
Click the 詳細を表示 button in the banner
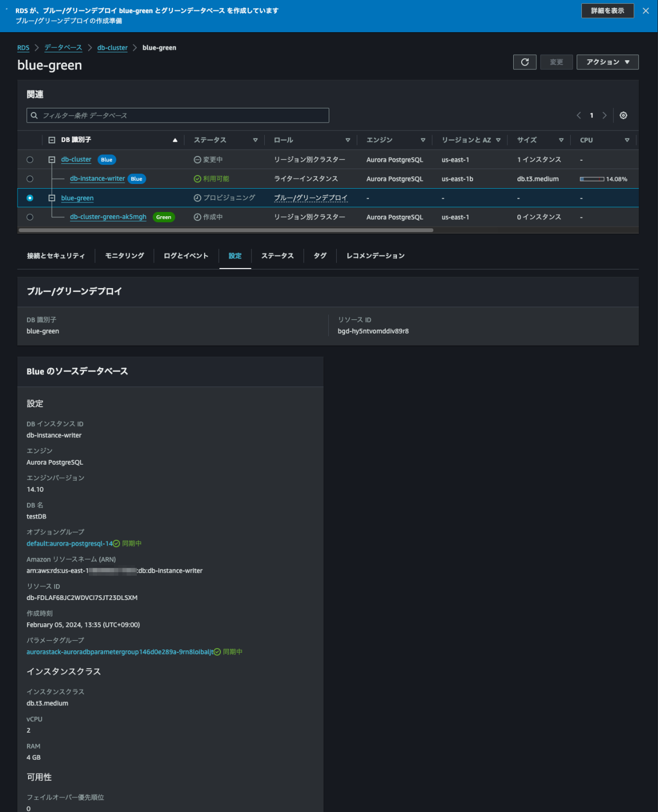[x=607, y=11]
